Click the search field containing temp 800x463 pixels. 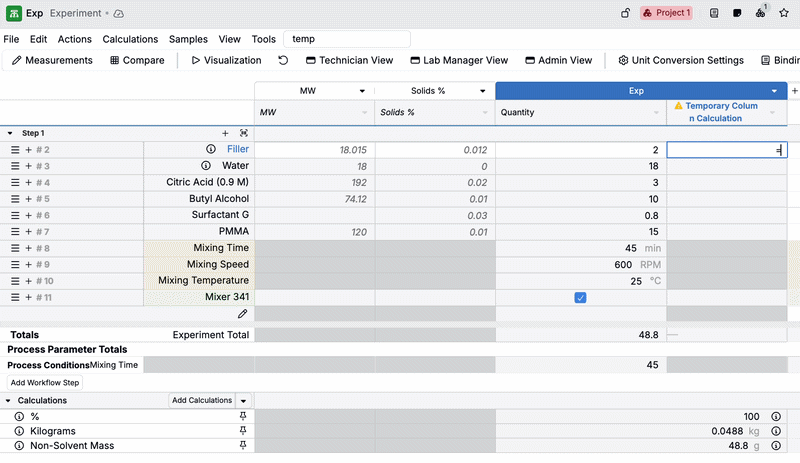(347, 39)
